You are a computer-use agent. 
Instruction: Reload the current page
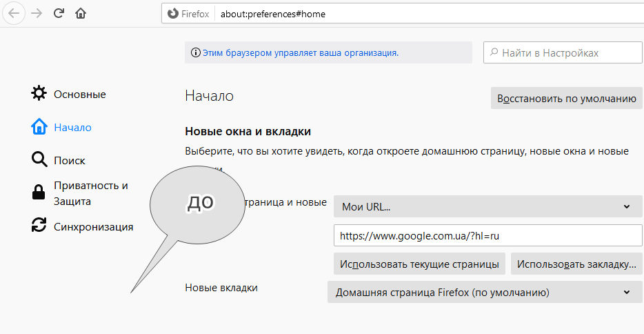(x=59, y=13)
